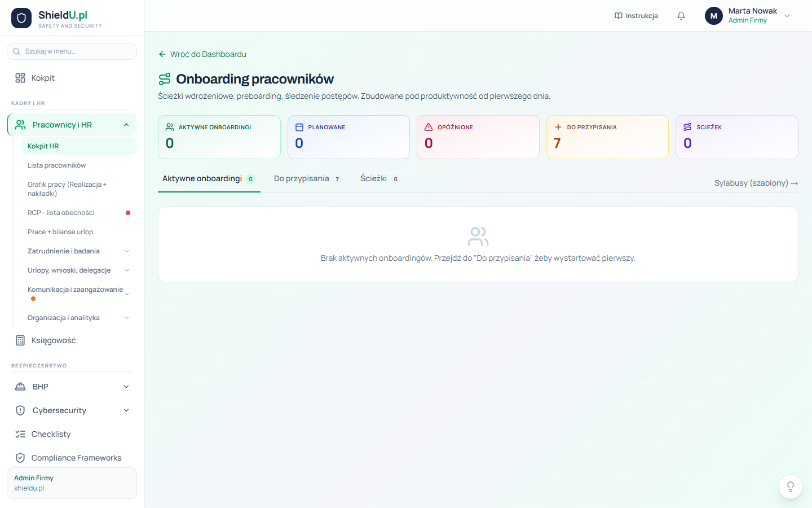The width and height of the screenshot is (812, 508).
Task: Click the Cybersecurity shield alert icon
Action: coord(20,410)
